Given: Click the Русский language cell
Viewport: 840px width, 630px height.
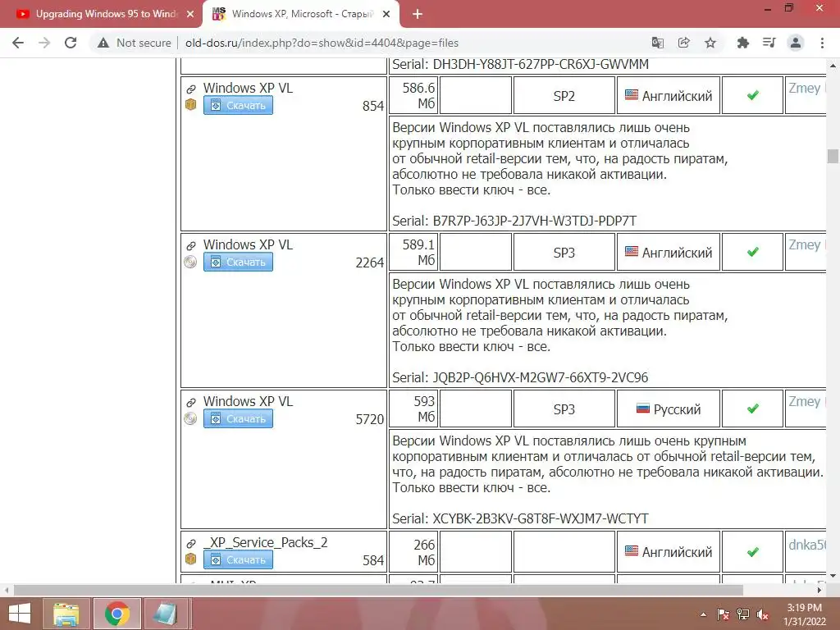Looking at the screenshot, I should [668, 409].
